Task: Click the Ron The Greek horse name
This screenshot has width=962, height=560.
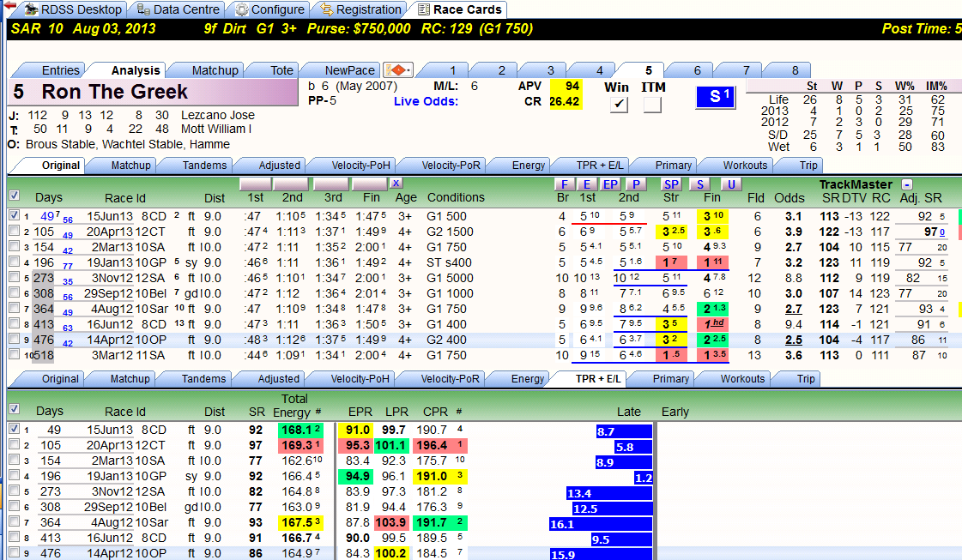Action: point(114,92)
